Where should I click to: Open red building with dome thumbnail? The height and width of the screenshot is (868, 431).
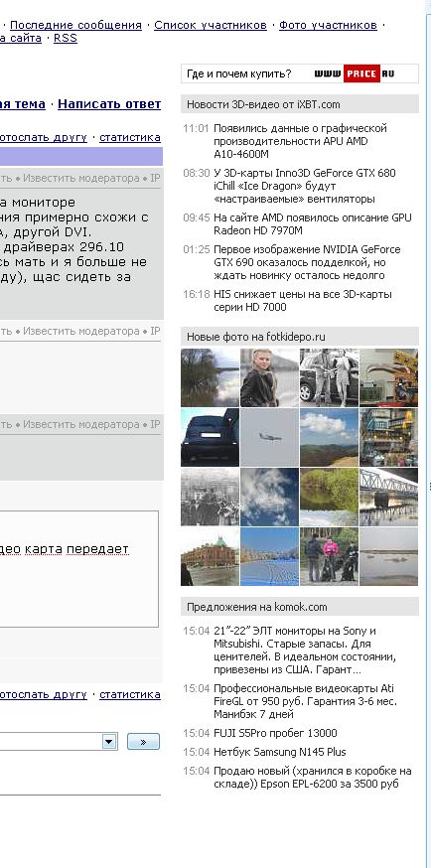(210, 557)
